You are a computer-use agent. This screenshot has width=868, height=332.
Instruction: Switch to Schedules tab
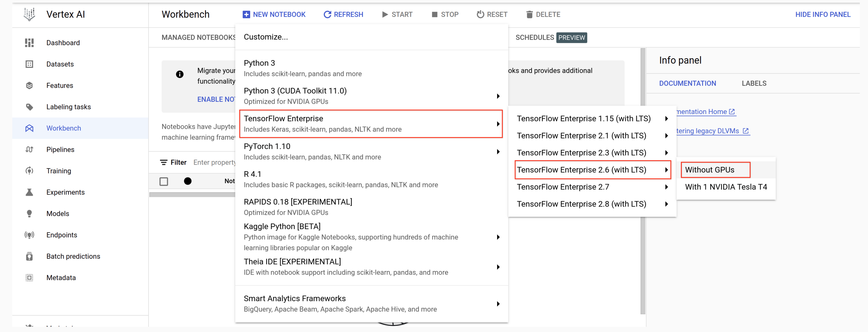[551, 37]
